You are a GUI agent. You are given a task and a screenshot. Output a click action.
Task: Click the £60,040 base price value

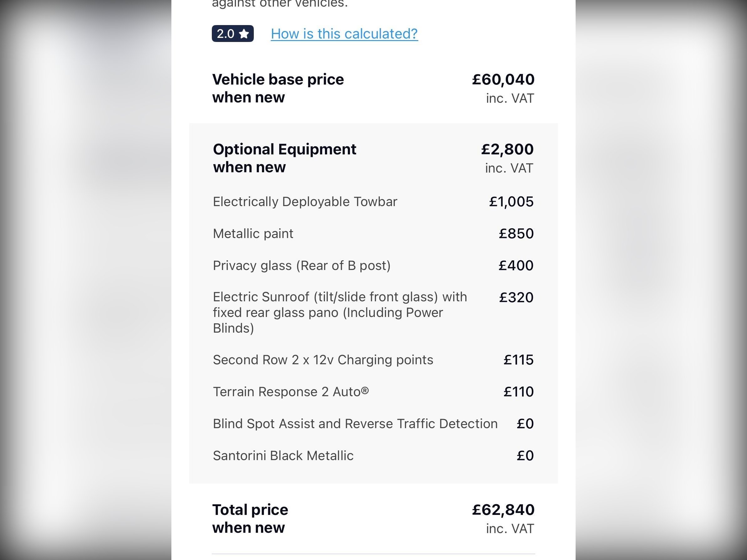pyautogui.click(x=503, y=80)
